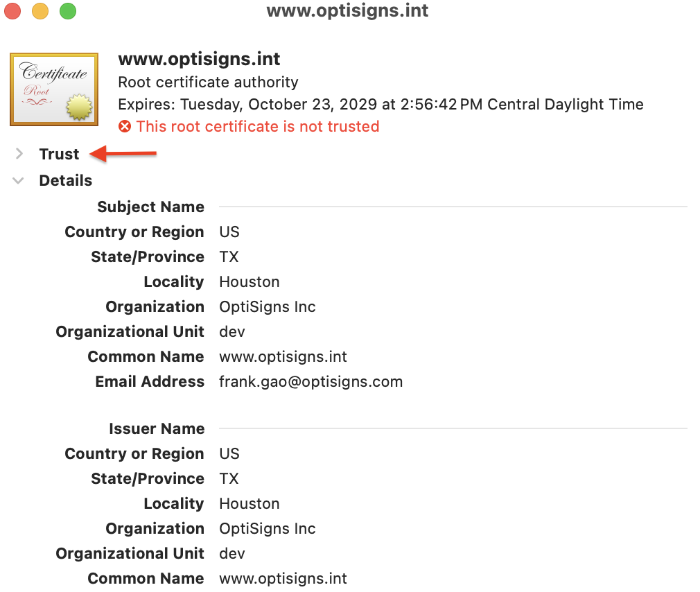Select "OptiSigns Inc" under Issuer Name
This screenshot has width=700, height=592.
tap(268, 529)
